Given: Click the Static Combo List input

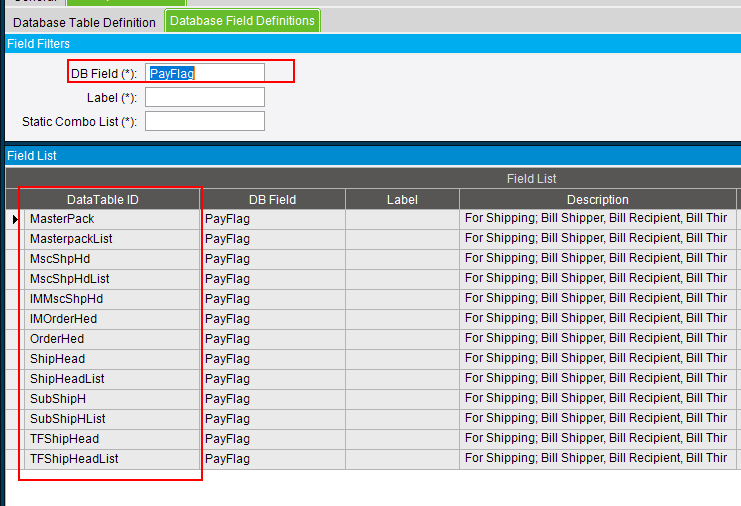Looking at the screenshot, I should (205, 121).
